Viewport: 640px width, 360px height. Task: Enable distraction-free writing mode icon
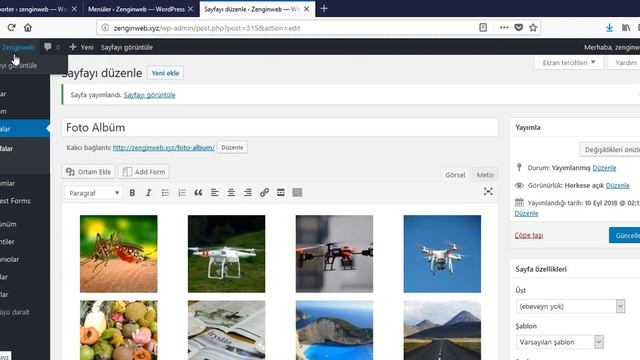(x=488, y=192)
